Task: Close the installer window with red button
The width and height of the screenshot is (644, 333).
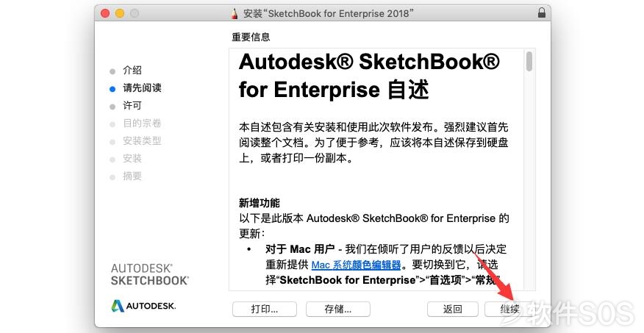Action: [105, 13]
